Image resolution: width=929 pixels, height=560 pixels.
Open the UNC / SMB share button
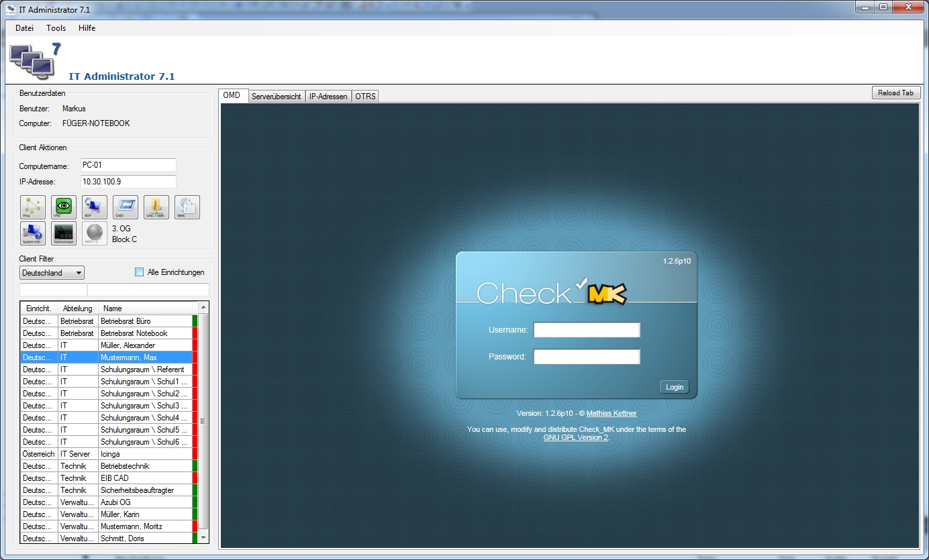click(156, 207)
